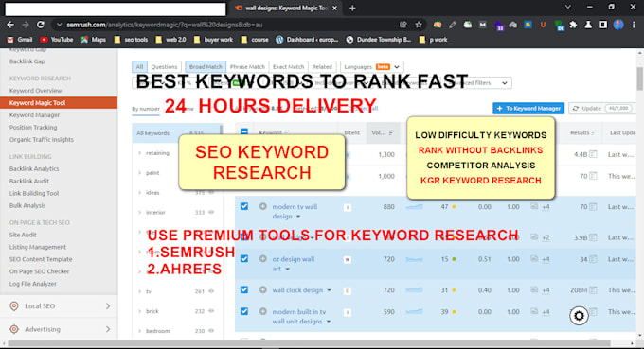Open the share page icon in address bar
The width and height of the screenshot is (644, 349).
[x=402, y=25]
